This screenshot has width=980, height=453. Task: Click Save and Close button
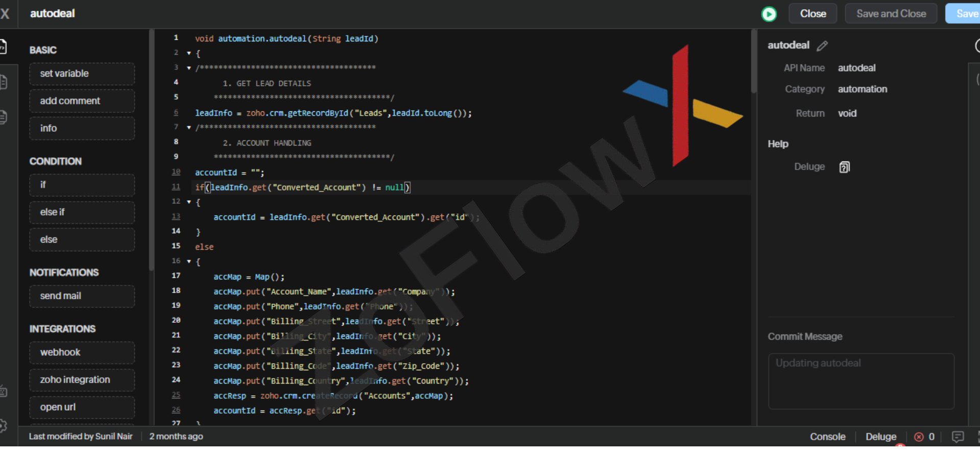pyautogui.click(x=891, y=14)
